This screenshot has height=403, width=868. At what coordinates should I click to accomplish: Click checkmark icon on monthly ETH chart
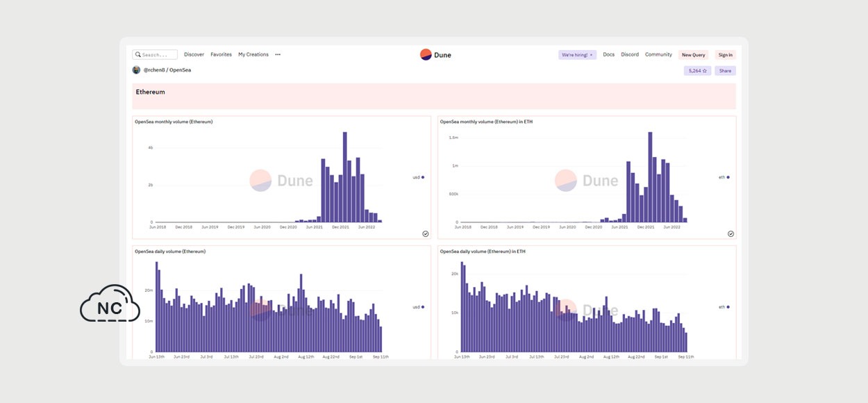[731, 234]
